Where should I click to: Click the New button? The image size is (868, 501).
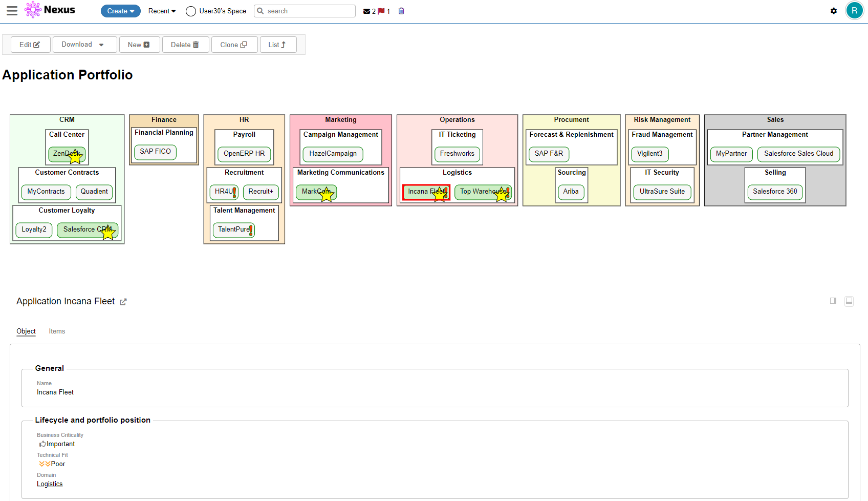139,45
